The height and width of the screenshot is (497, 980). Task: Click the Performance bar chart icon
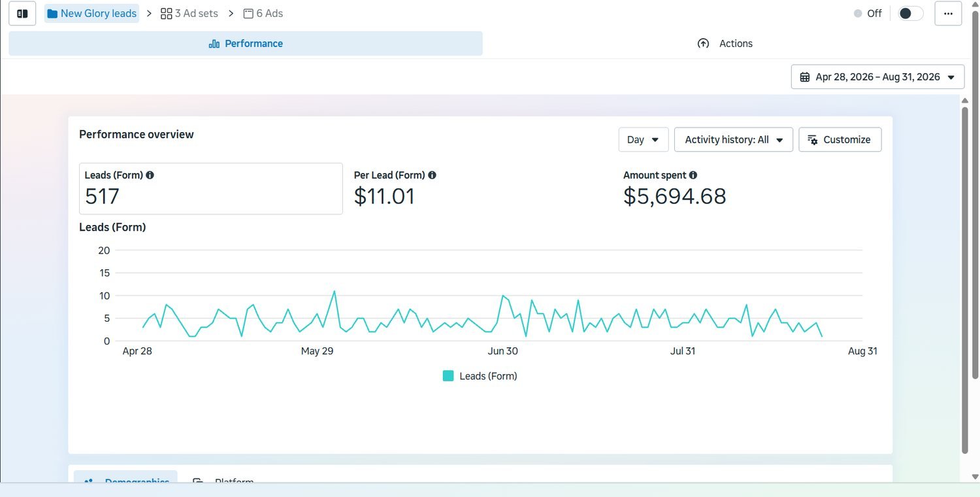click(x=214, y=44)
